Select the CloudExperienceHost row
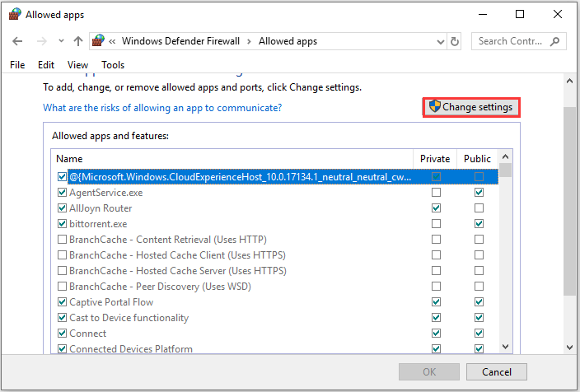Viewport: 580px width, 392px height. point(283,177)
